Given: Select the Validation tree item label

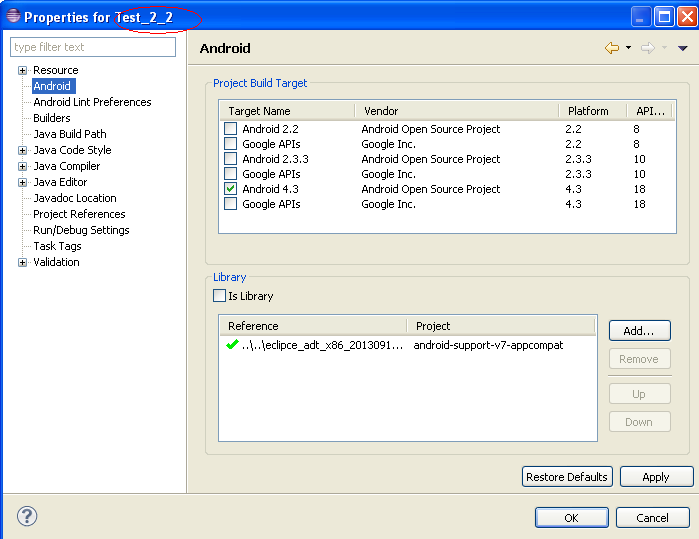Looking at the screenshot, I should tap(56, 262).
